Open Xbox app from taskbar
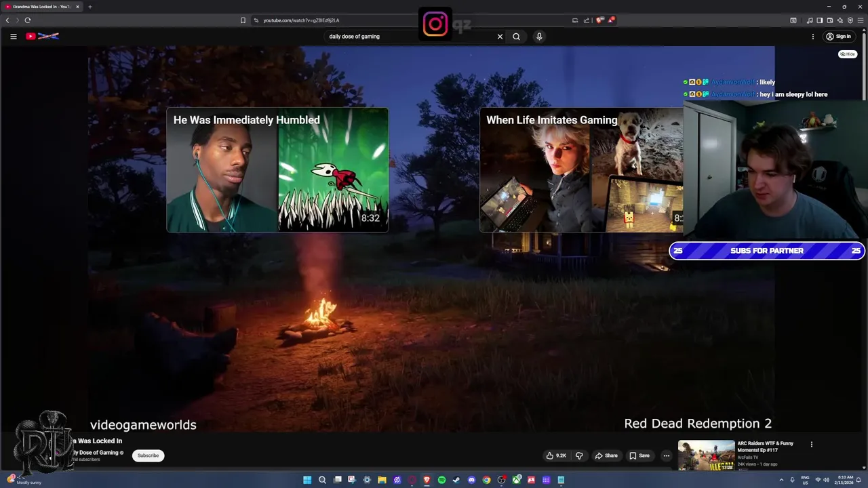 pos(516,480)
